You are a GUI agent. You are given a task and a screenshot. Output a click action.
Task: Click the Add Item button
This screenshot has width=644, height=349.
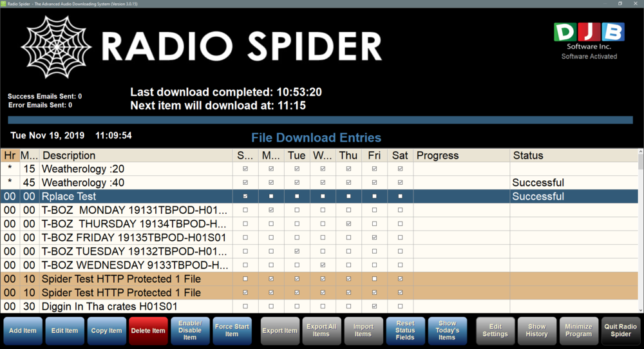click(x=23, y=330)
